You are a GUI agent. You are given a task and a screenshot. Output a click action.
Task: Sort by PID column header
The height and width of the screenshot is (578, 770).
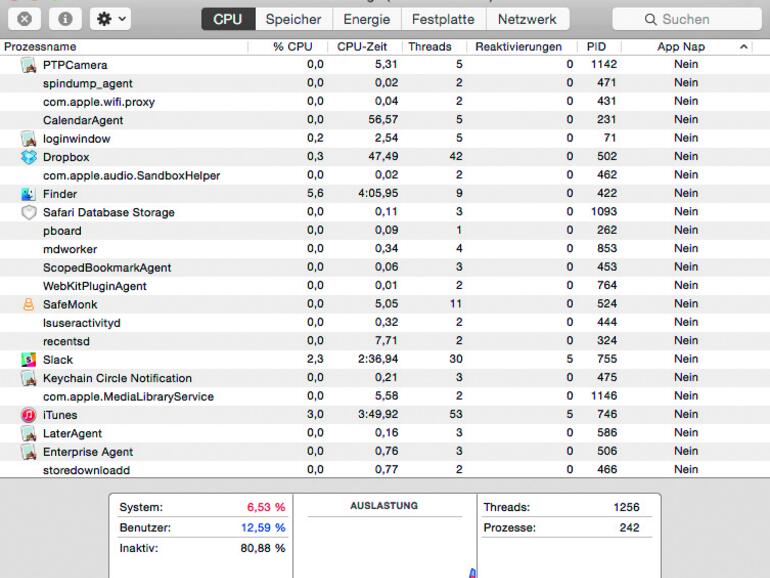pyautogui.click(x=599, y=47)
